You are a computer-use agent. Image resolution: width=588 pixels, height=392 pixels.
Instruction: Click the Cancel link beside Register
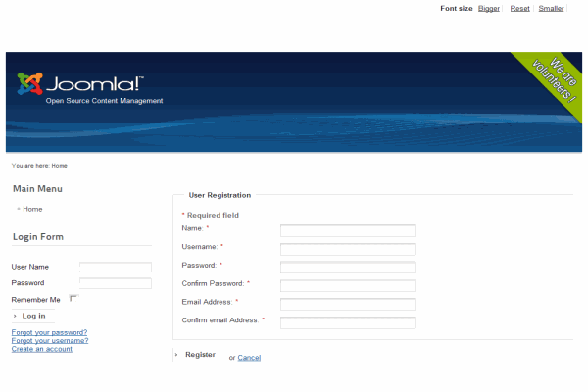[x=249, y=358]
